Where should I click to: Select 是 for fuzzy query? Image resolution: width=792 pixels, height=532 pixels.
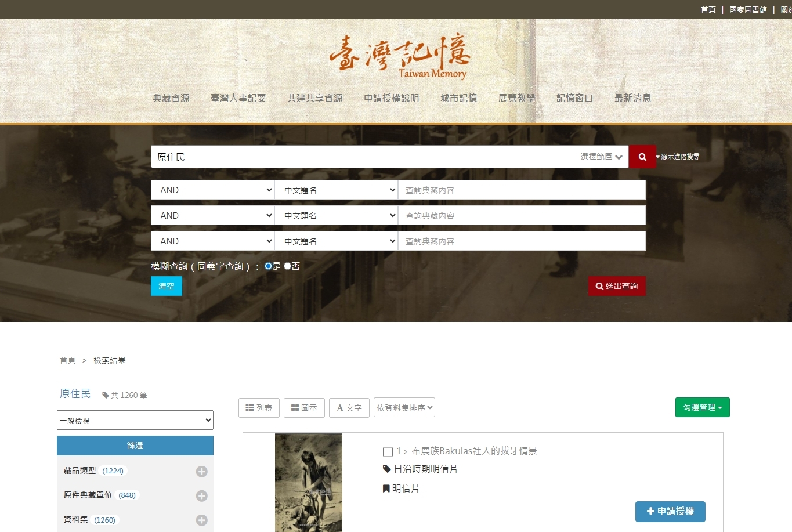click(268, 266)
